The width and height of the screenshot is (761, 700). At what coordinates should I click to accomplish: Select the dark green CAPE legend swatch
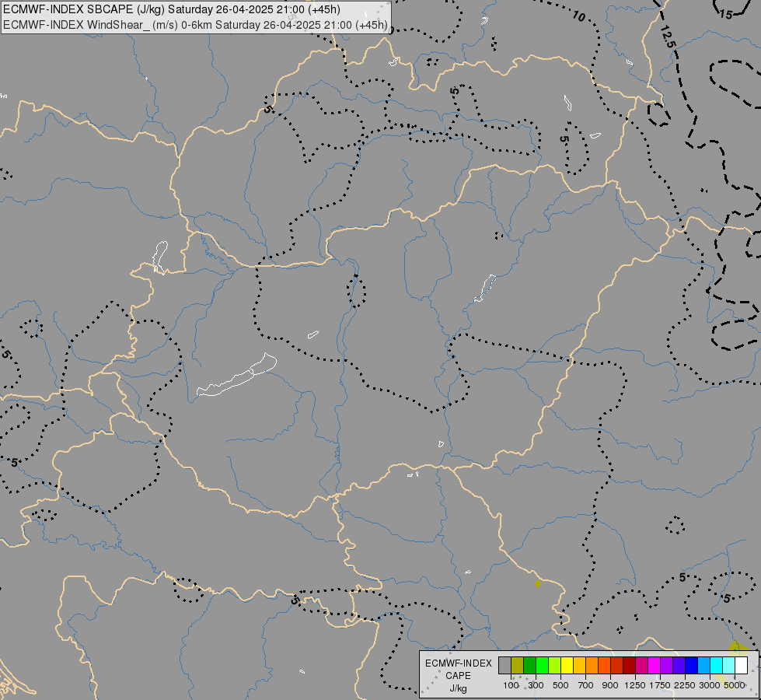pos(529,666)
